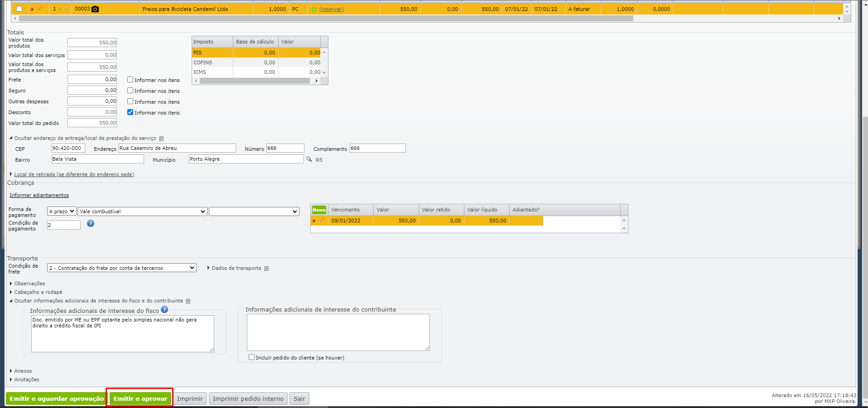Click the Frete value field
Image resolution: width=868 pixels, height=408 pixels.
[x=92, y=79]
